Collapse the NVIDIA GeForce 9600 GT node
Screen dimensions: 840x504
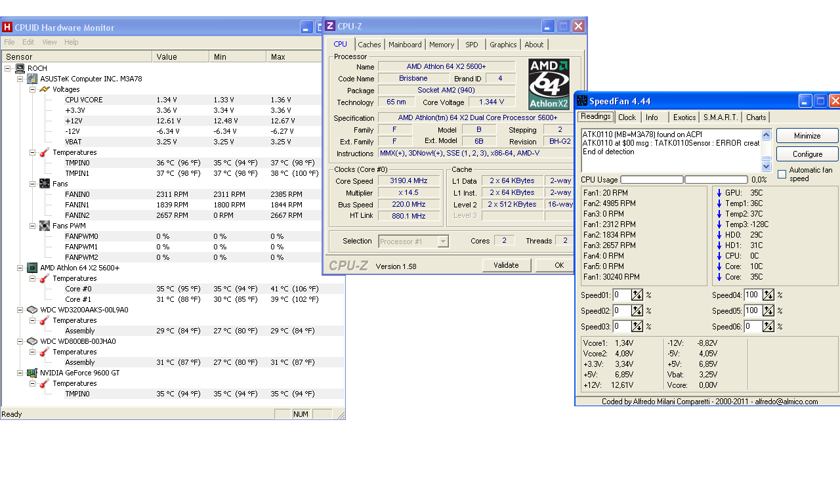coord(20,373)
